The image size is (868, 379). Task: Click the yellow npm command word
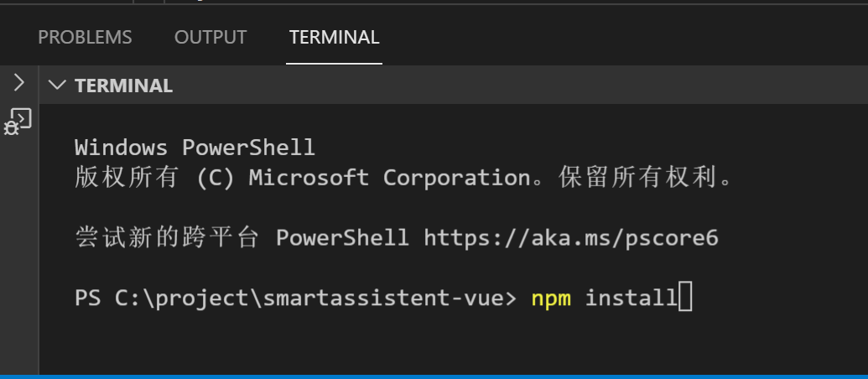click(551, 299)
